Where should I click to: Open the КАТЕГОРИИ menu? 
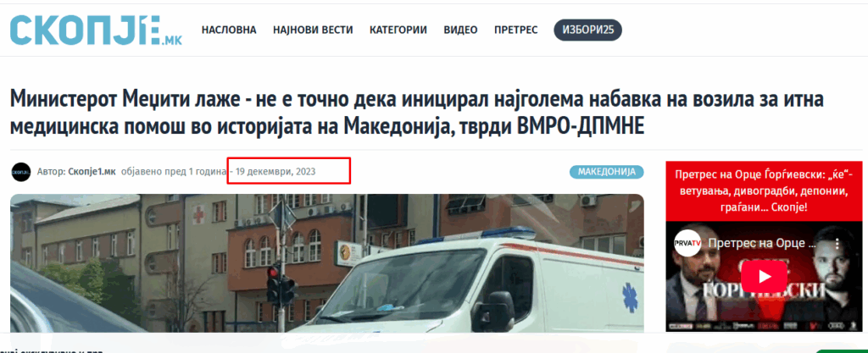tap(398, 30)
